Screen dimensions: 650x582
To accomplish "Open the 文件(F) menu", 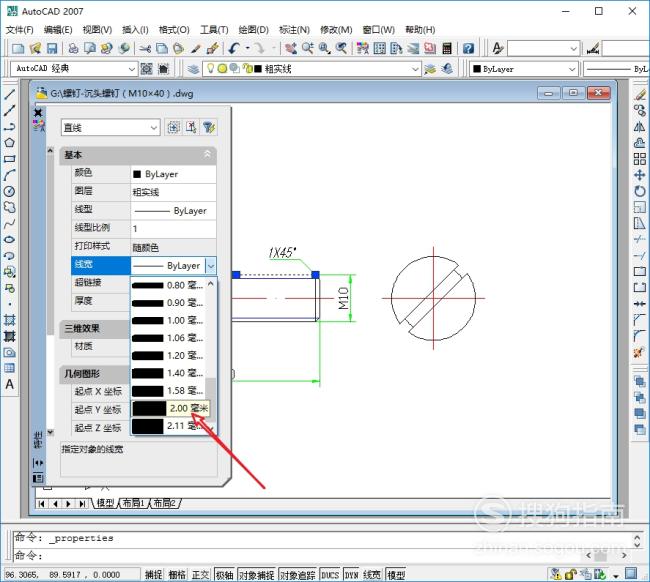I will point(19,30).
